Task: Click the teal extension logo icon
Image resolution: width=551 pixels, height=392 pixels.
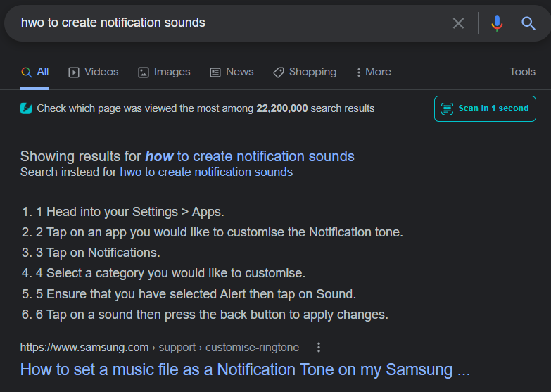Action: (x=26, y=108)
